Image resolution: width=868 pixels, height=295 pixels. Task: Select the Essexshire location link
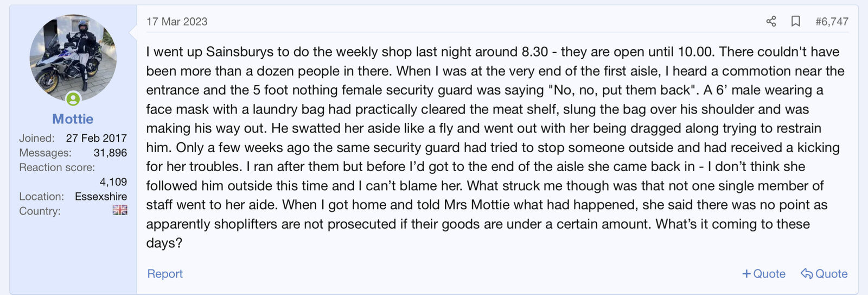pyautogui.click(x=101, y=196)
